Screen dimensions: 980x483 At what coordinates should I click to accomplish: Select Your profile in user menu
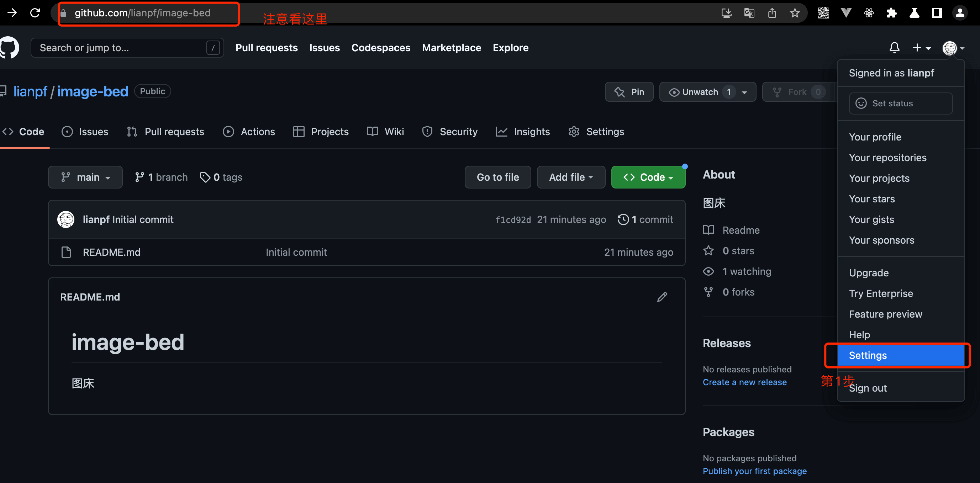[901, 137]
